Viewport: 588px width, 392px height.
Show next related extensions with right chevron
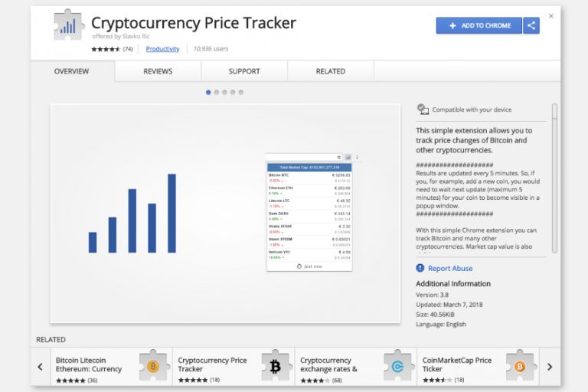point(550,367)
